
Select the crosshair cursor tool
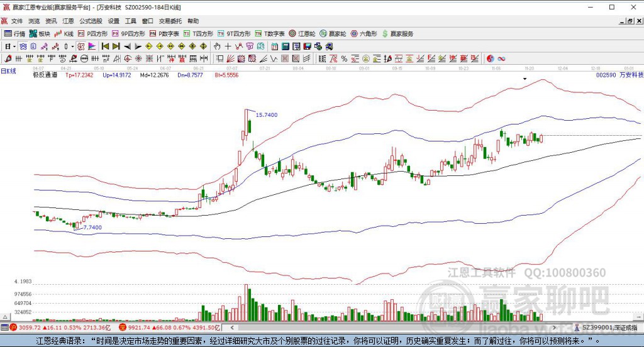228,47
